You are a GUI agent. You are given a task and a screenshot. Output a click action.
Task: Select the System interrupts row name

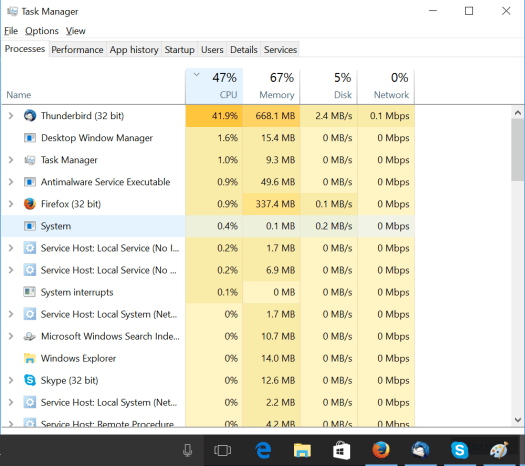pyautogui.click(x=77, y=292)
